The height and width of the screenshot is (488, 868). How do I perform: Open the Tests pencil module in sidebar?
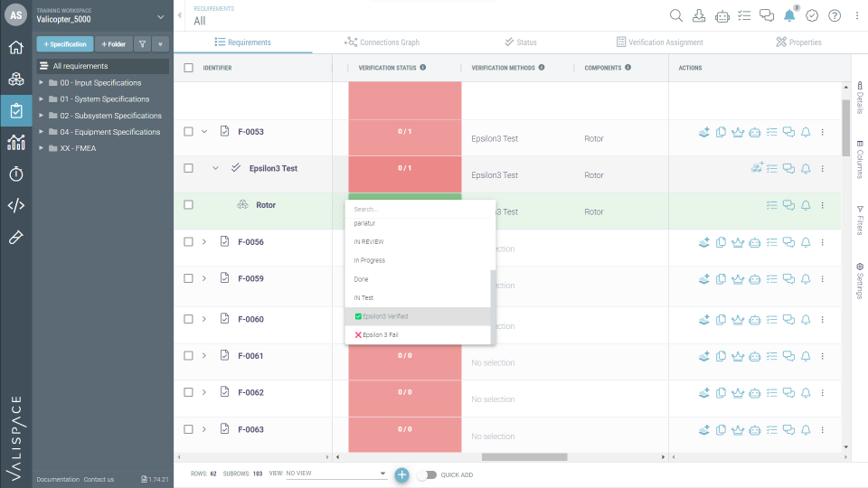[16, 238]
